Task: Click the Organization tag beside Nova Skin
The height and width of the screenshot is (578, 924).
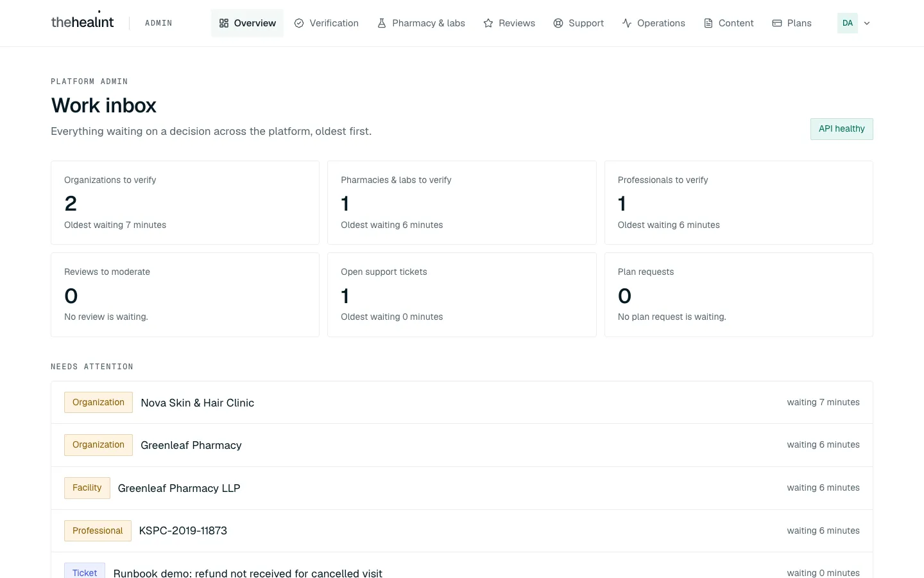Action: (98, 403)
